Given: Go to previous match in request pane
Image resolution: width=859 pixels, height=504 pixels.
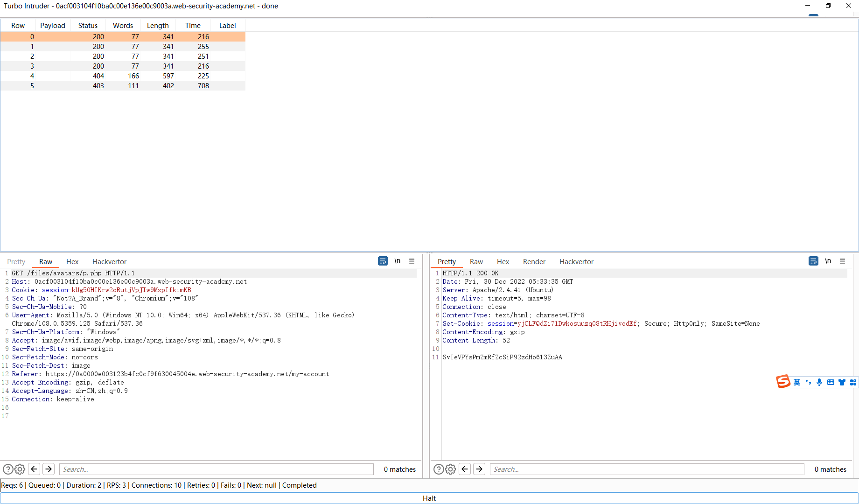Looking at the screenshot, I should pyautogui.click(x=34, y=469).
